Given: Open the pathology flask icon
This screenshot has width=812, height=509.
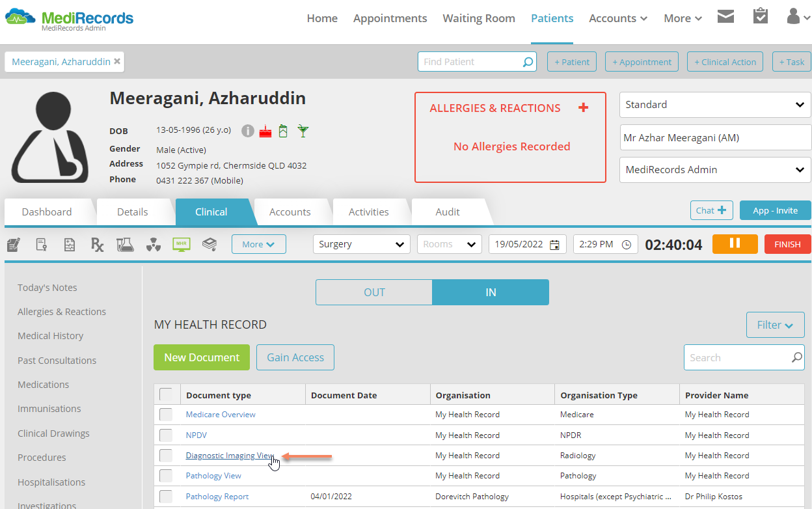Looking at the screenshot, I should (x=125, y=245).
